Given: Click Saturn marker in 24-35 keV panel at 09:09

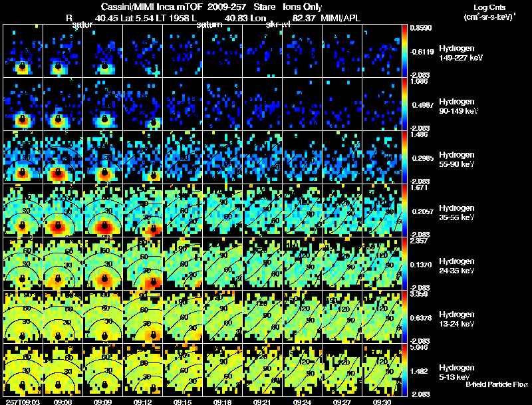Looking at the screenshot, I should point(104,279).
